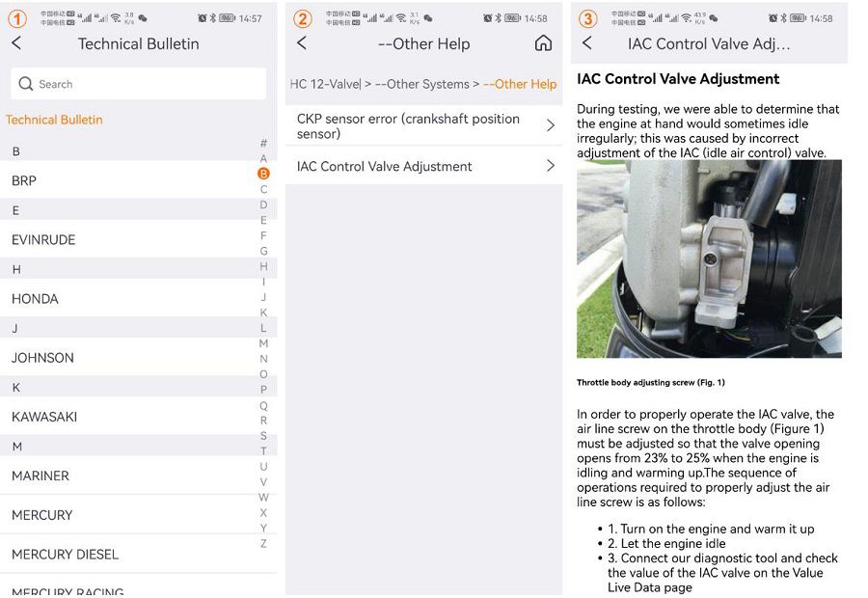Tap back arrow on Other Help screen
The image size is (868, 598).
[x=302, y=43]
